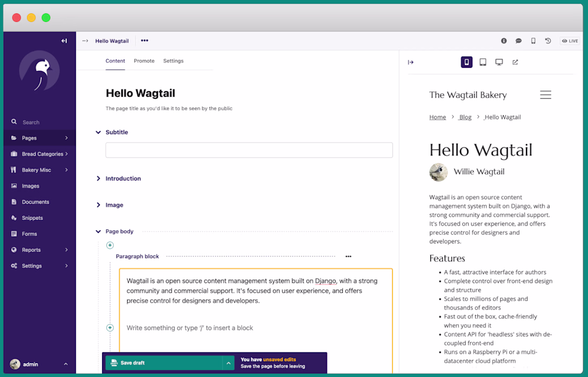Expand the admin account menu
This screenshot has width=588, height=377.
tap(40, 364)
